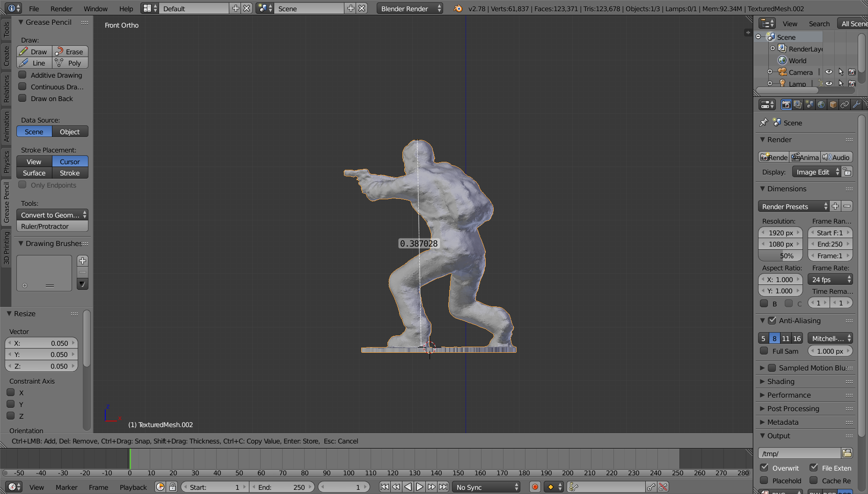The height and width of the screenshot is (494, 868).
Task: Set stroke placement to Surface
Action: tap(34, 173)
